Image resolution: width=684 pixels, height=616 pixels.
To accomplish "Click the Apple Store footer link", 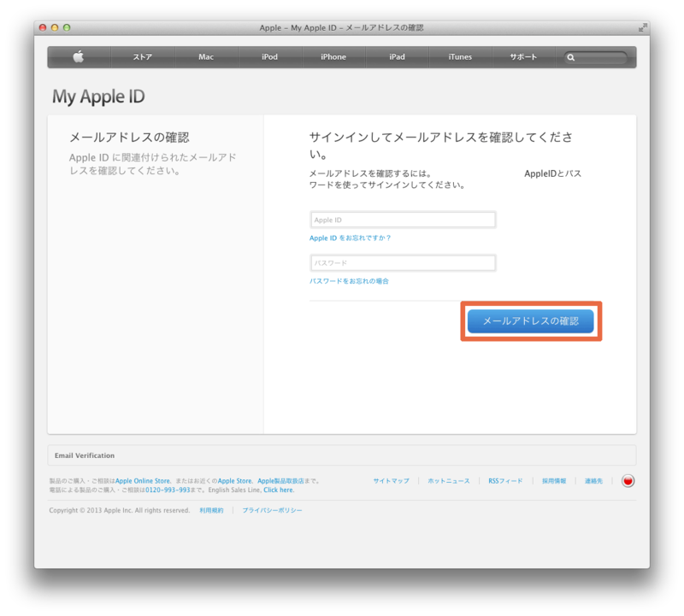I will (x=234, y=481).
